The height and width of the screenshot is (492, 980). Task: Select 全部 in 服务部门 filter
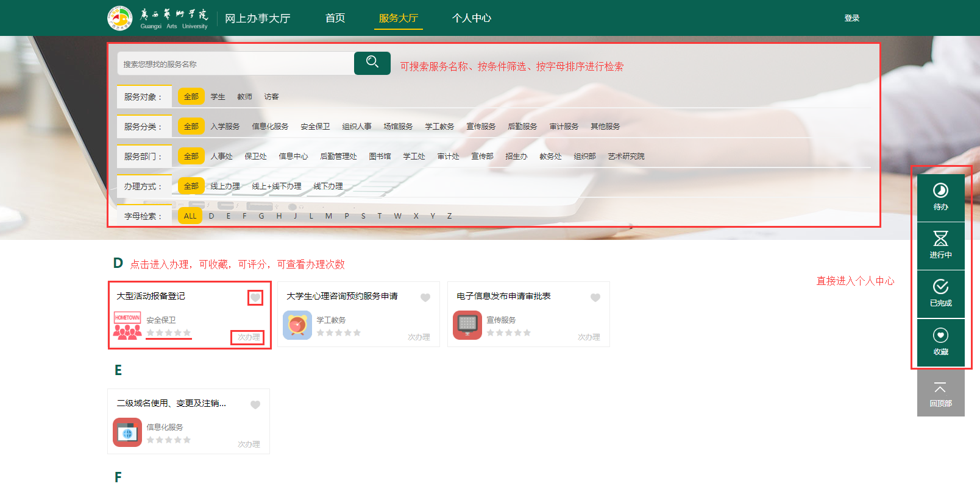(x=191, y=156)
